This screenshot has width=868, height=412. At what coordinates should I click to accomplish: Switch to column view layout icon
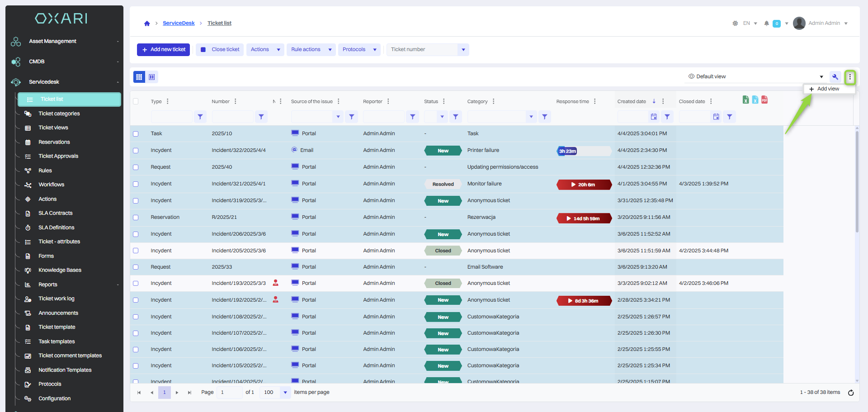152,77
